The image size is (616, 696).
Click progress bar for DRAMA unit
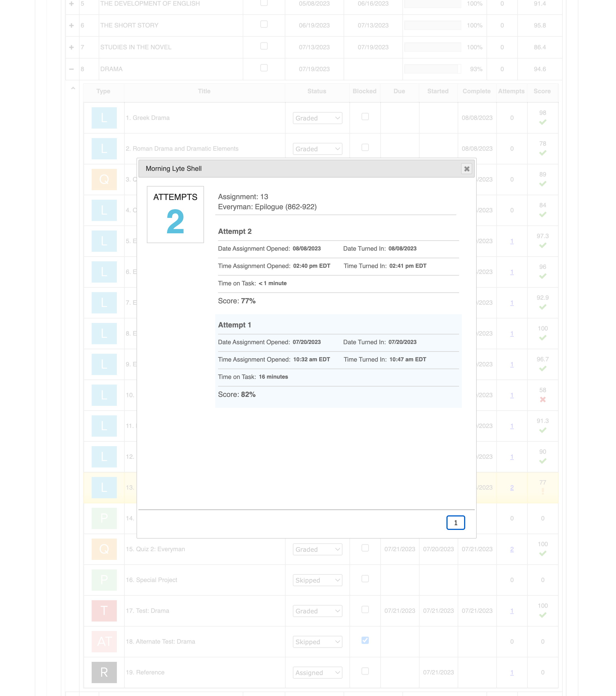pos(432,69)
